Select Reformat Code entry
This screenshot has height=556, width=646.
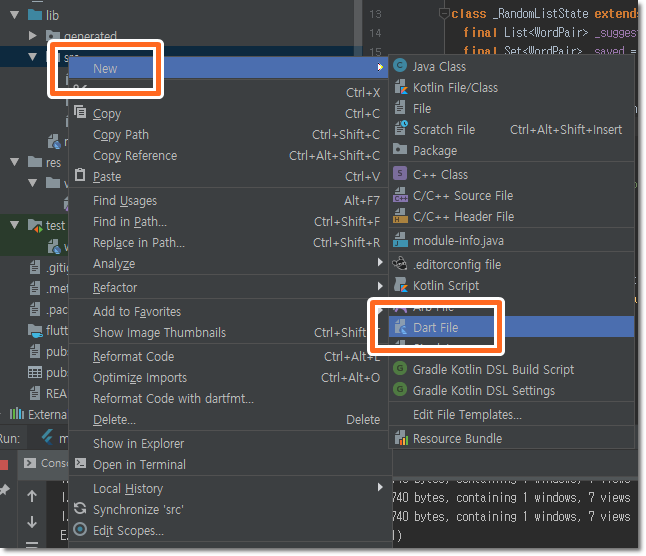[x=228, y=356]
